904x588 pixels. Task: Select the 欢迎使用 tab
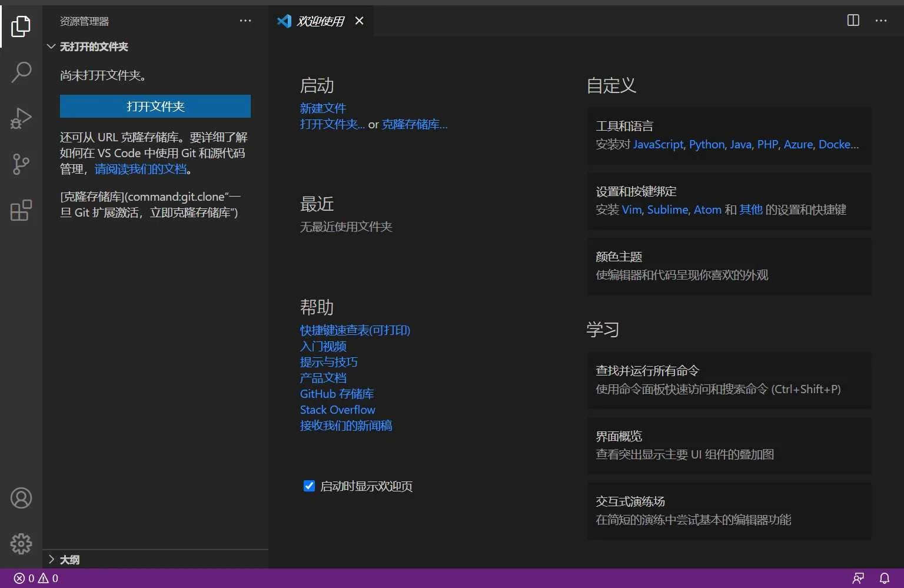[320, 21]
